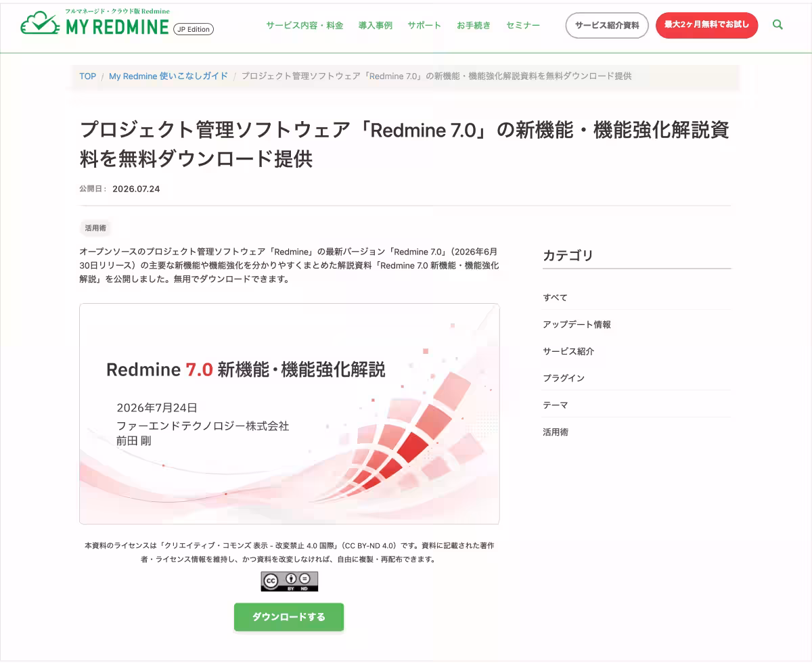Click the green ダウンロードする button
This screenshot has width=812, height=663.
(289, 617)
